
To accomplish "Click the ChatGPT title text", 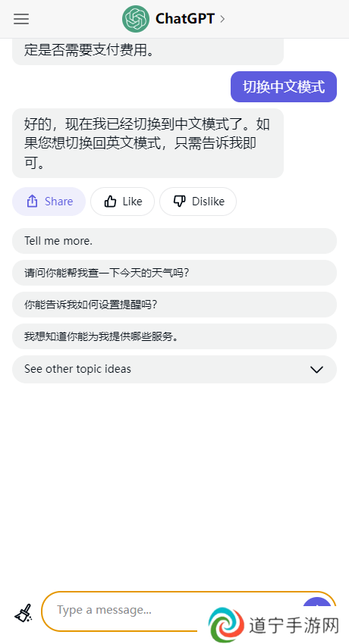I will tap(185, 19).
